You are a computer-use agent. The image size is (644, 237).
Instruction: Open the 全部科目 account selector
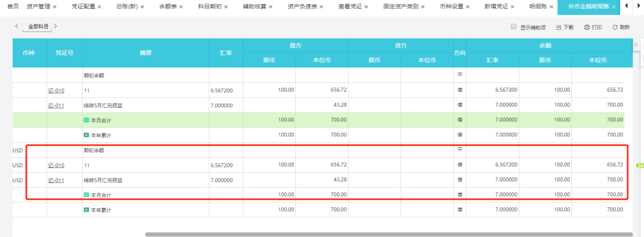(x=38, y=27)
